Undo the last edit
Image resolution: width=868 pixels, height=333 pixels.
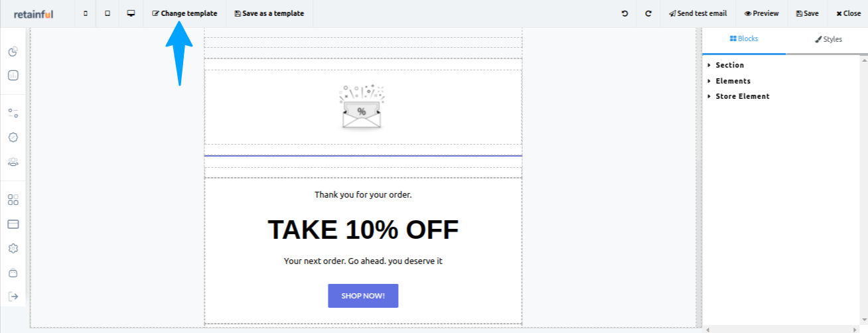coord(624,13)
